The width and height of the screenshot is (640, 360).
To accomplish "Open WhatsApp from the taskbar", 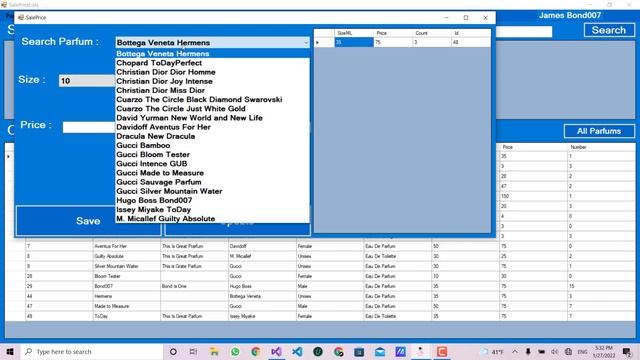I will tap(235, 351).
